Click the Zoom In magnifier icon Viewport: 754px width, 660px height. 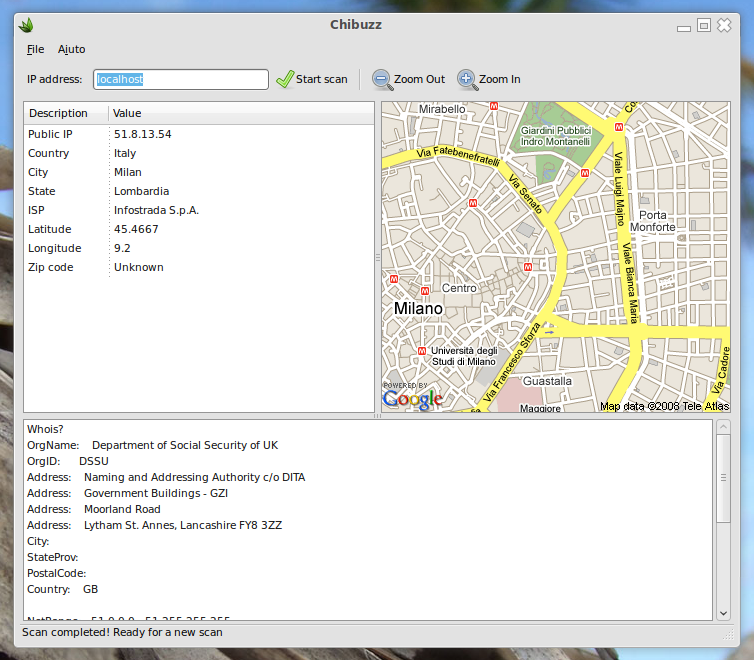click(467, 79)
